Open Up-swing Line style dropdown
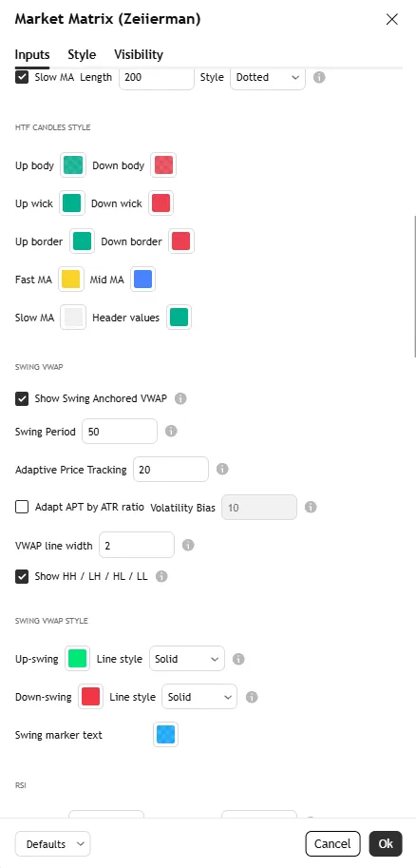 [x=187, y=659]
